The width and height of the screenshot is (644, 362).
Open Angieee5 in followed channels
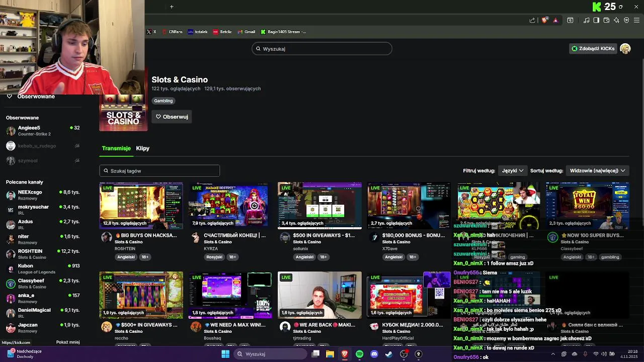pos(43,131)
